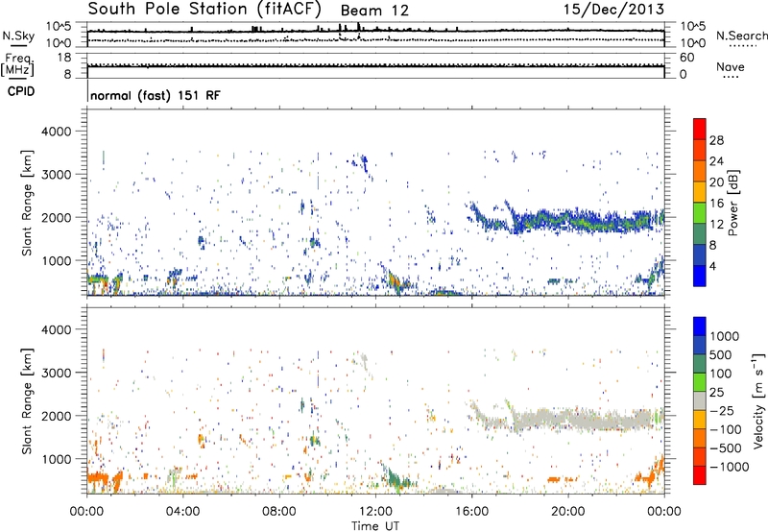Click the '12:00' time tick label
Screen dimensions: 768x532
375,512
